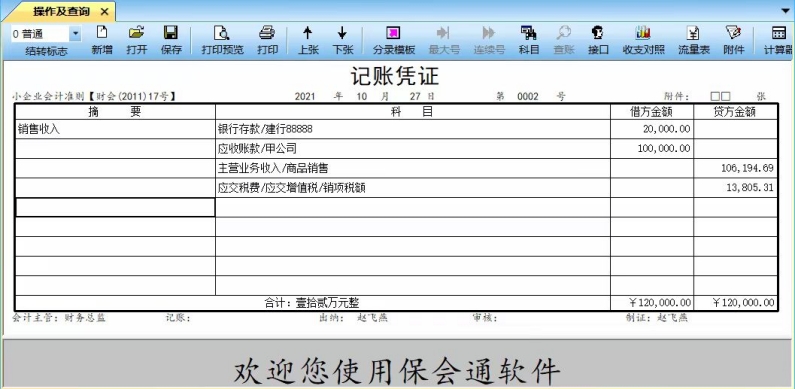
Task: Select the 银行存款/建行88888 account cell
Action: 413,129
